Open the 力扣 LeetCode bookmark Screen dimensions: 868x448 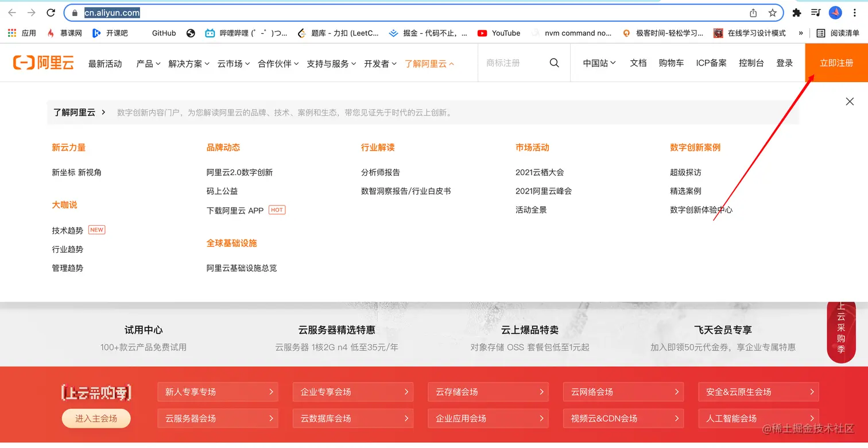click(x=339, y=33)
